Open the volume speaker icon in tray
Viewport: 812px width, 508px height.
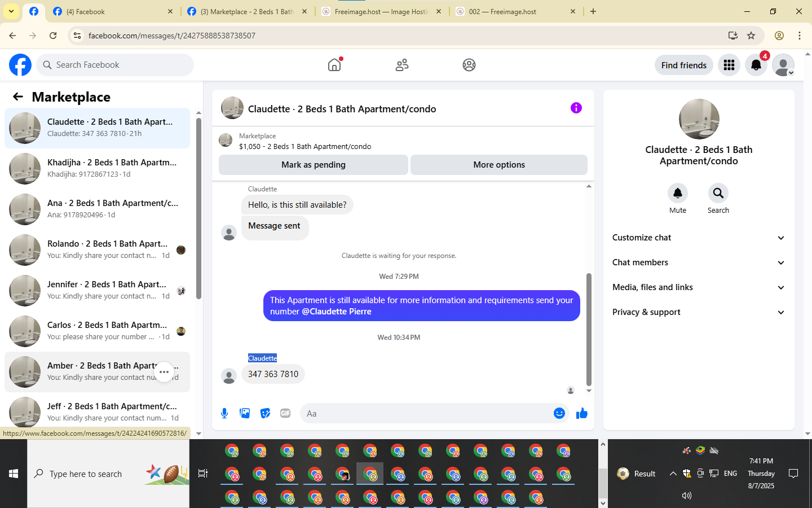686,496
